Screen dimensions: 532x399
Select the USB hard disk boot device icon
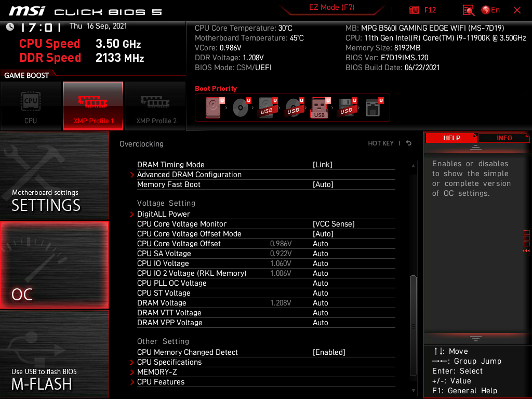[x=268, y=108]
